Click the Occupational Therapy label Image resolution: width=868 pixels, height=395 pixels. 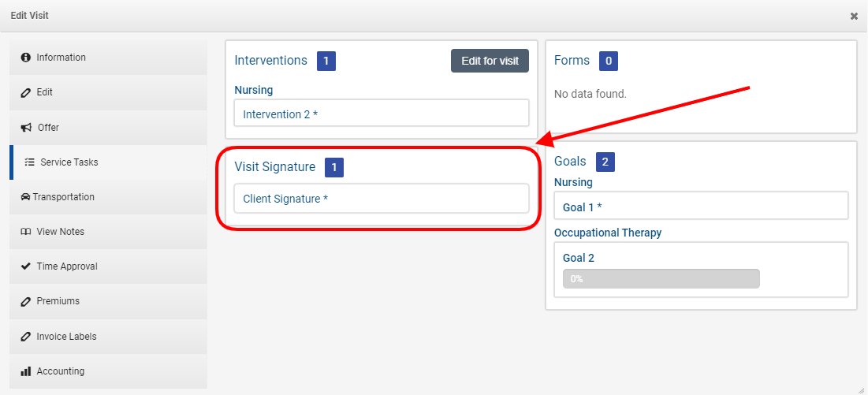tap(608, 233)
